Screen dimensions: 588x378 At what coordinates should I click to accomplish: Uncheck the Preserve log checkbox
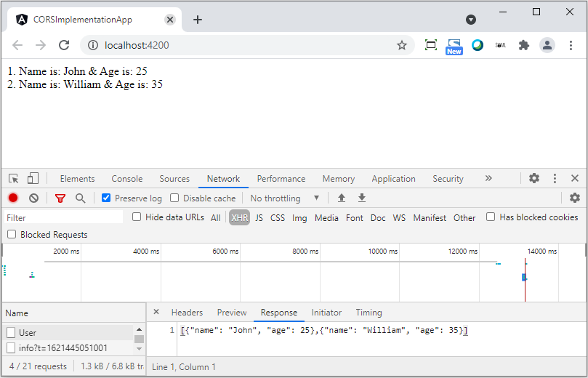(106, 198)
